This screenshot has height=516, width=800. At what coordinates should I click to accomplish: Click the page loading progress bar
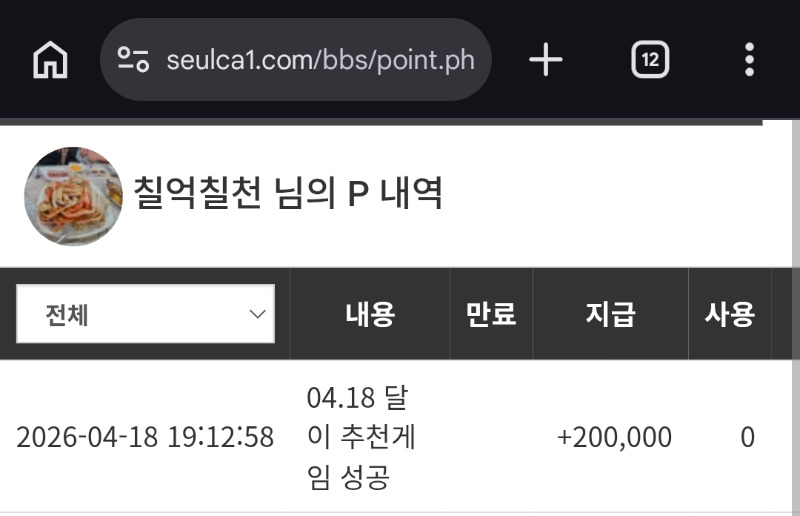(380, 122)
